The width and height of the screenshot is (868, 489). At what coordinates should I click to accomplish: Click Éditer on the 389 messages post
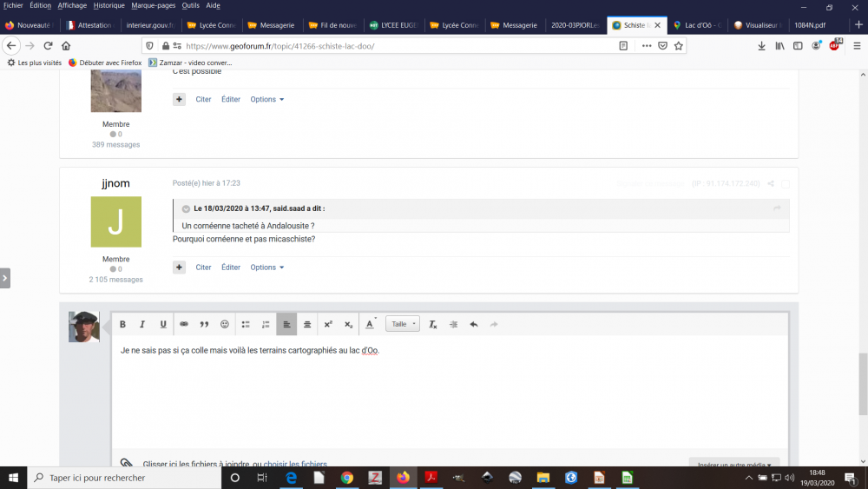pyautogui.click(x=231, y=100)
